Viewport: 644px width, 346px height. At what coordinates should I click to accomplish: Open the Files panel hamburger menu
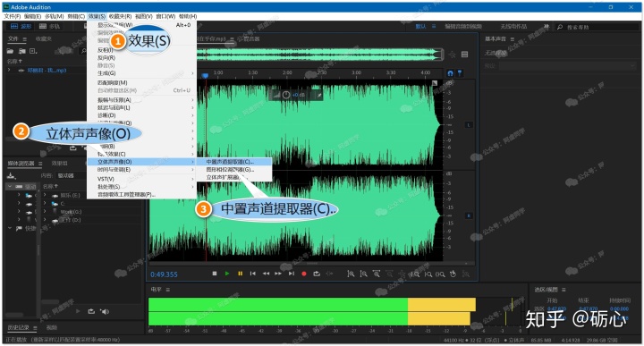pos(25,39)
